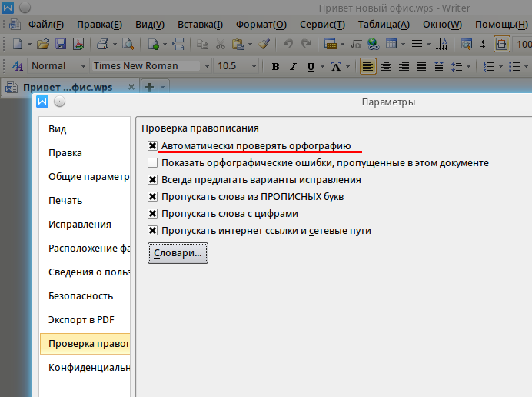The height and width of the screenshot is (397, 532).
Task: Close the 'Привет ...фис.wps' document tab
Action: point(131,87)
